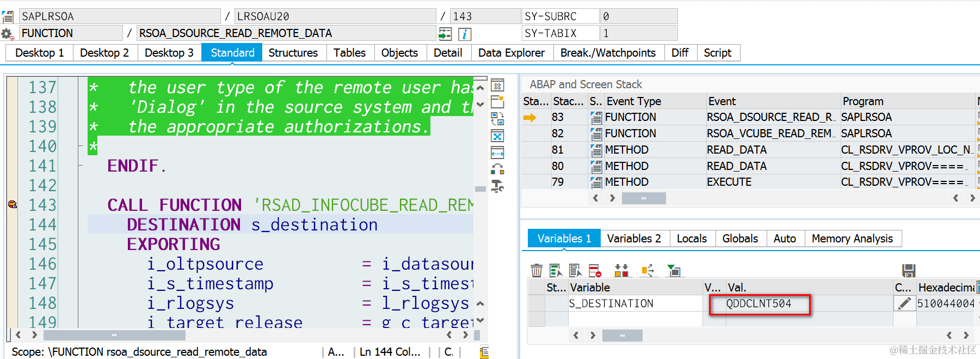
Task: Click the swap tools icon
Action: [497, 119]
